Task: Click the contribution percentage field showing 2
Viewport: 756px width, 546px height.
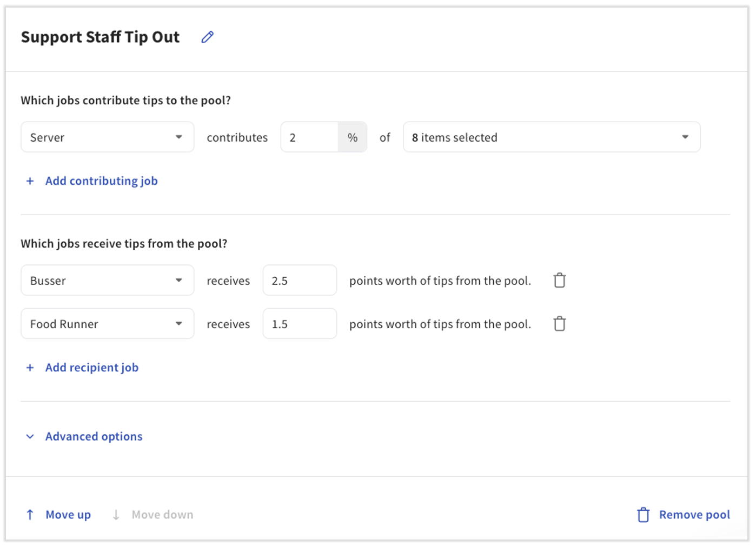Action: click(309, 137)
